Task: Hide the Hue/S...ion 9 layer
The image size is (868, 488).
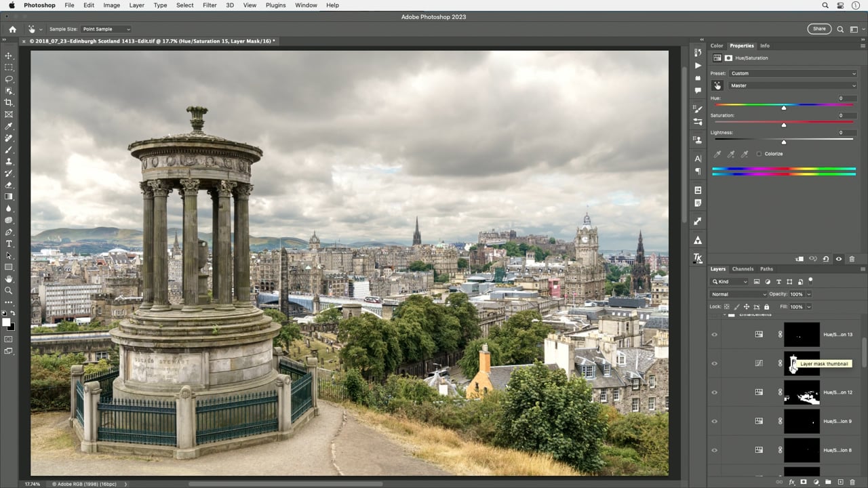Action: click(714, 421)
